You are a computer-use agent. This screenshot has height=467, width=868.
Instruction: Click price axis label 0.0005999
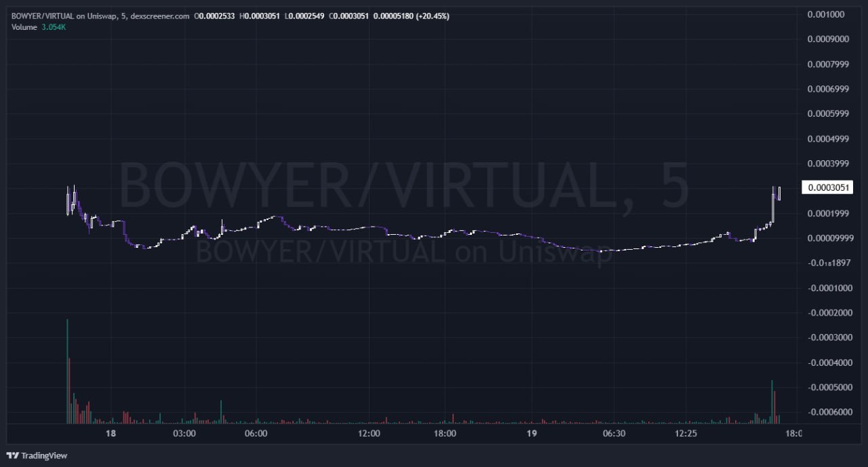click(827, 114)
